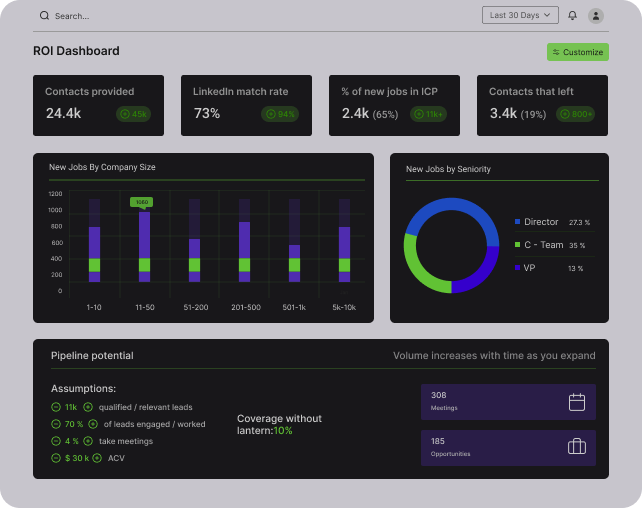Click the search magnifier icon
The height and width of the screenshot is (508, 642).
(x=44, y=16)
